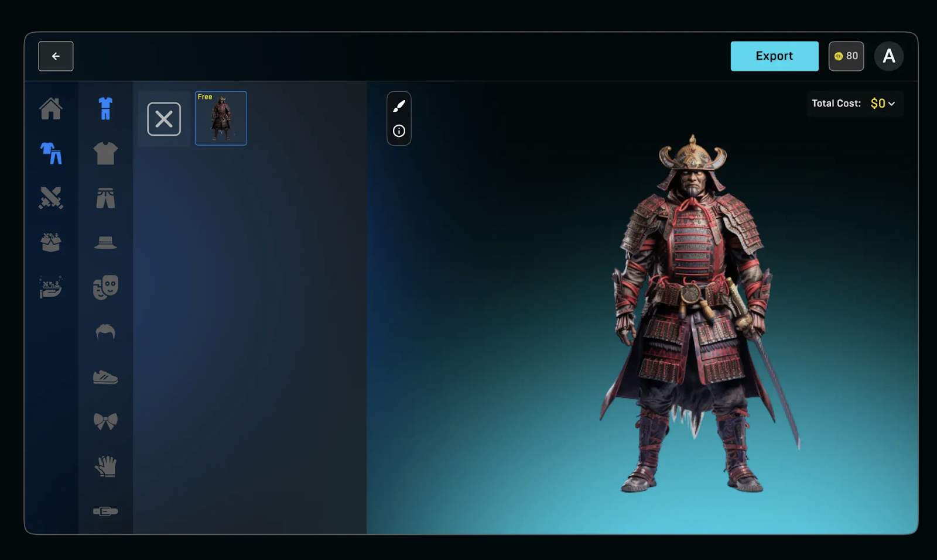The height and width of the screenshot is (560, 937).
Task: Select the belt subcategory icon
Action: pos(105,511)
